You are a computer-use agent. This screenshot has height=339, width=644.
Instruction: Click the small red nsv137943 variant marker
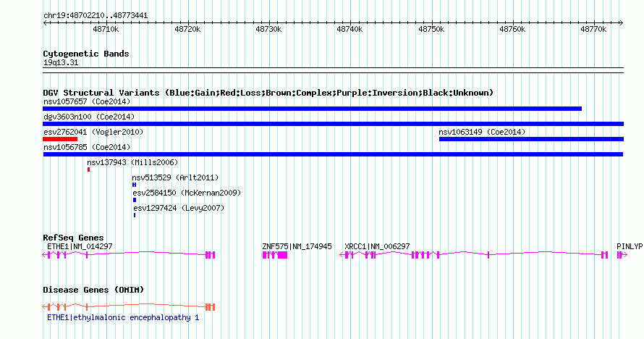point(89,169)
